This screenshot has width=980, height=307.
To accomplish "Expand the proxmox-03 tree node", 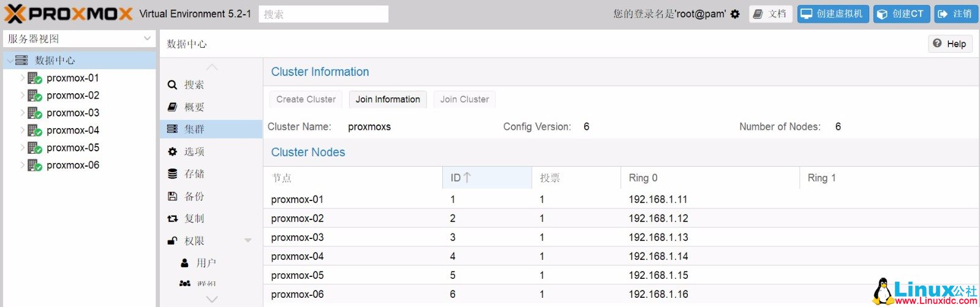I will [22, 113].
